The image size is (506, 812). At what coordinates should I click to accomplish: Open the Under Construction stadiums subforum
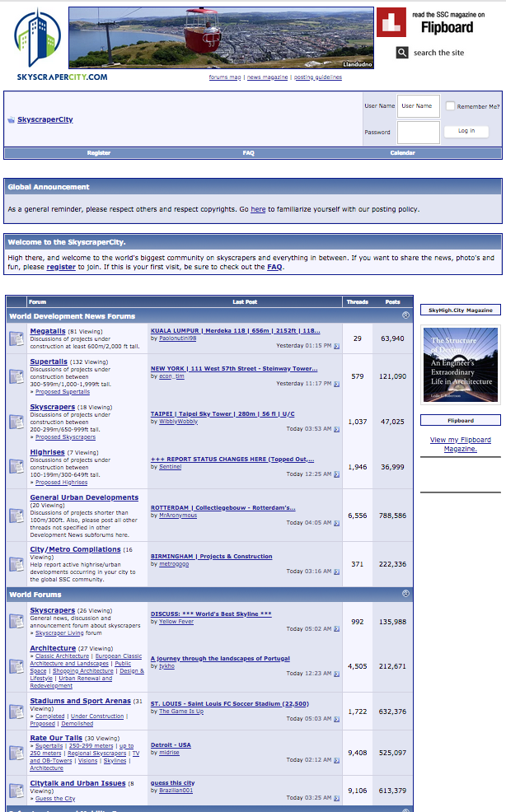click(97, 716)
